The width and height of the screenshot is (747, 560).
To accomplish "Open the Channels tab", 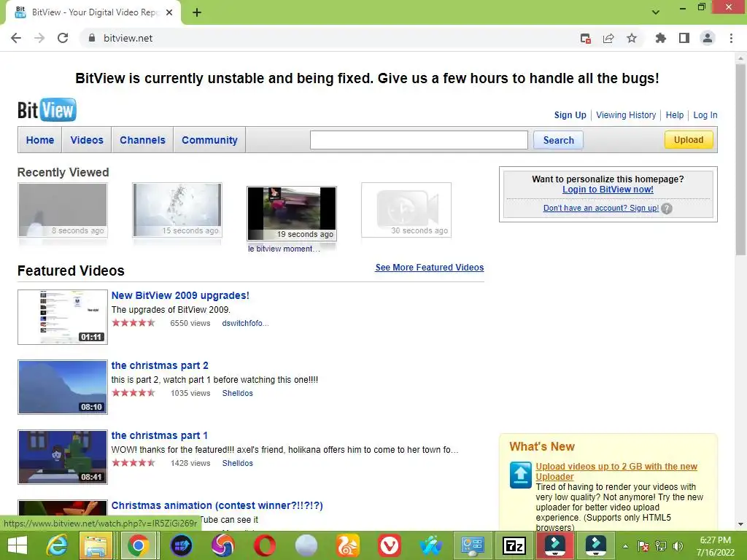I will (142, 140).
